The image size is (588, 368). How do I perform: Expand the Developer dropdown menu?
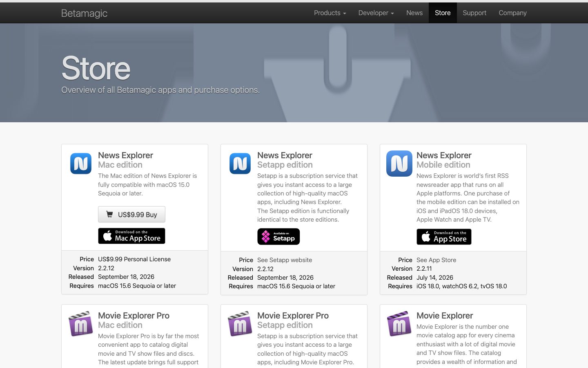[x=376, y=13]
